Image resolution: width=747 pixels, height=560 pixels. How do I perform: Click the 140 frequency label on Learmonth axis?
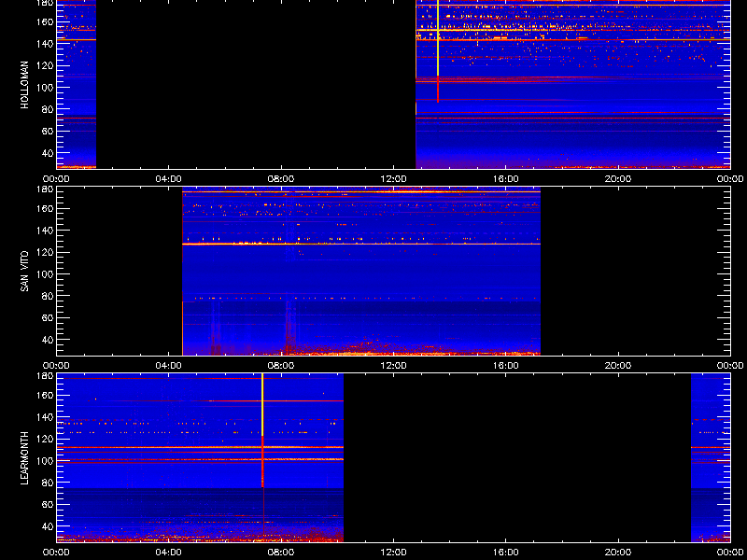point(44,416)
